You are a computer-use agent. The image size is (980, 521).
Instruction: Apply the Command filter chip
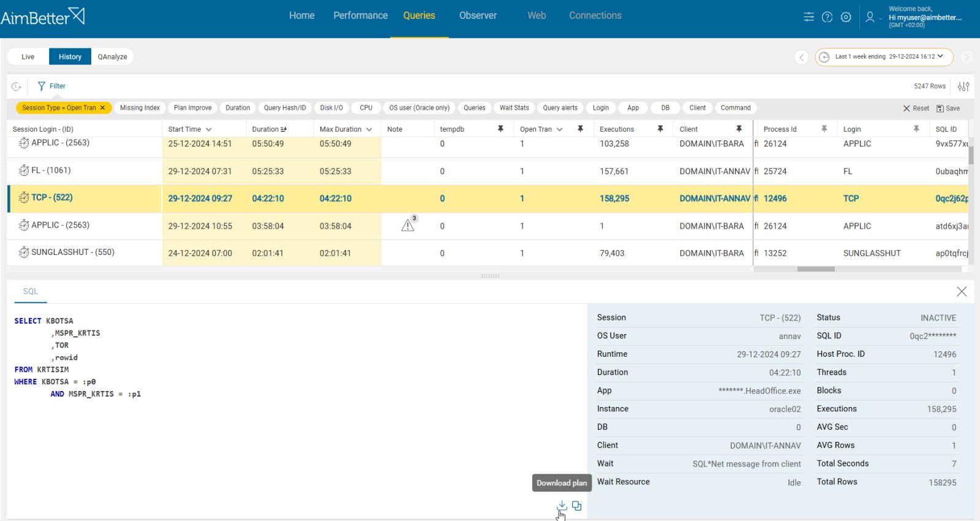736,108
